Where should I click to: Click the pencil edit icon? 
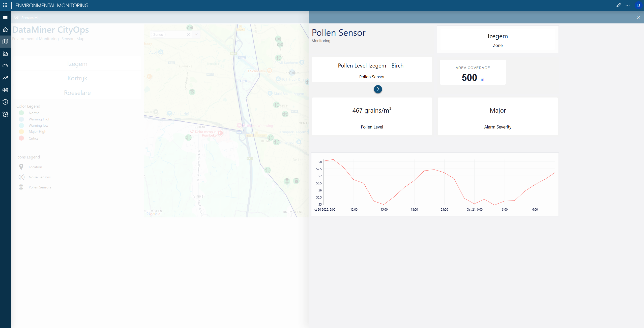click(618, 5)
